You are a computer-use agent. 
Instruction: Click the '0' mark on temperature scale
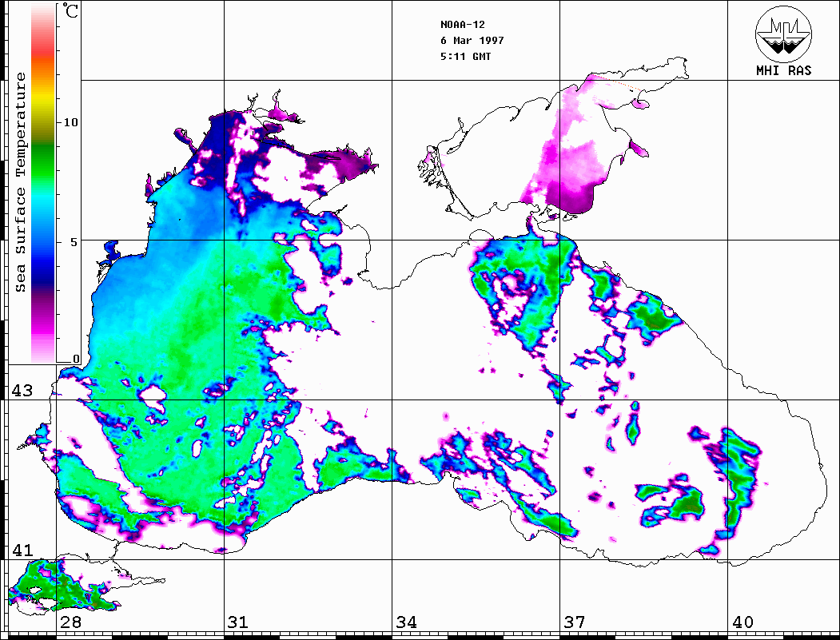pos(76,359)
